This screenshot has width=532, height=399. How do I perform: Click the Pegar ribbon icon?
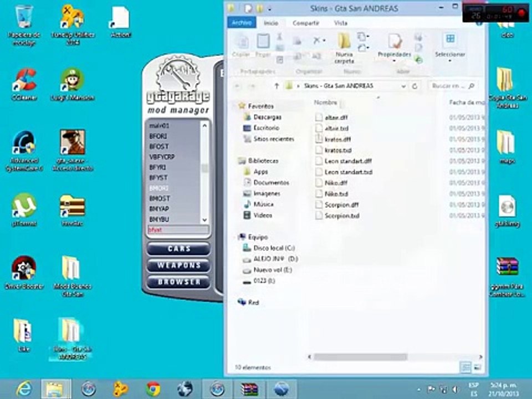pyautogui.click(x=263, y=45)
